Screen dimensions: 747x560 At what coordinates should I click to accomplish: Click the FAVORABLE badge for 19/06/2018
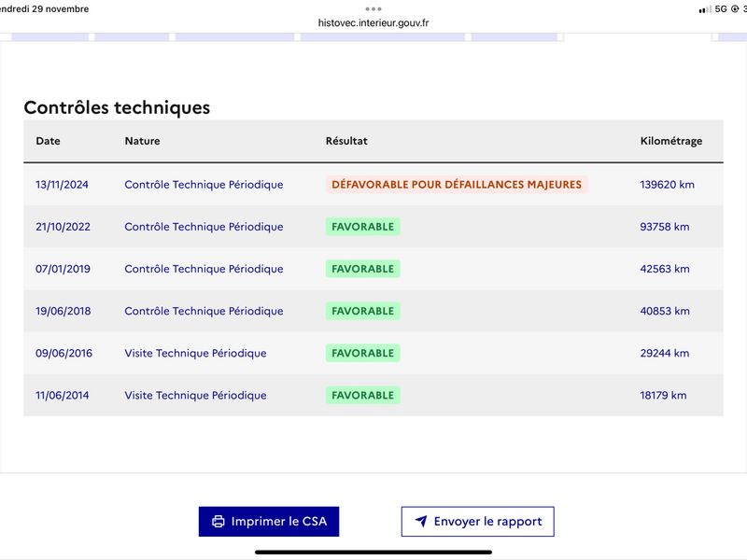point(362,311)
